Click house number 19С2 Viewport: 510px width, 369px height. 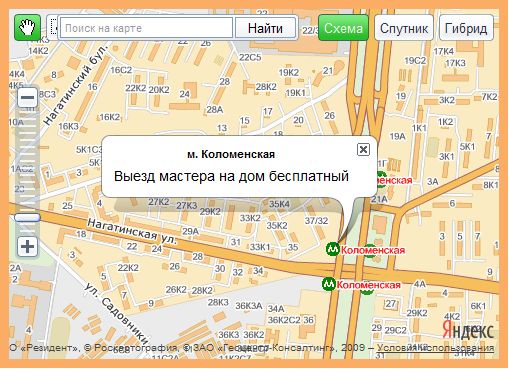[415, 61]
